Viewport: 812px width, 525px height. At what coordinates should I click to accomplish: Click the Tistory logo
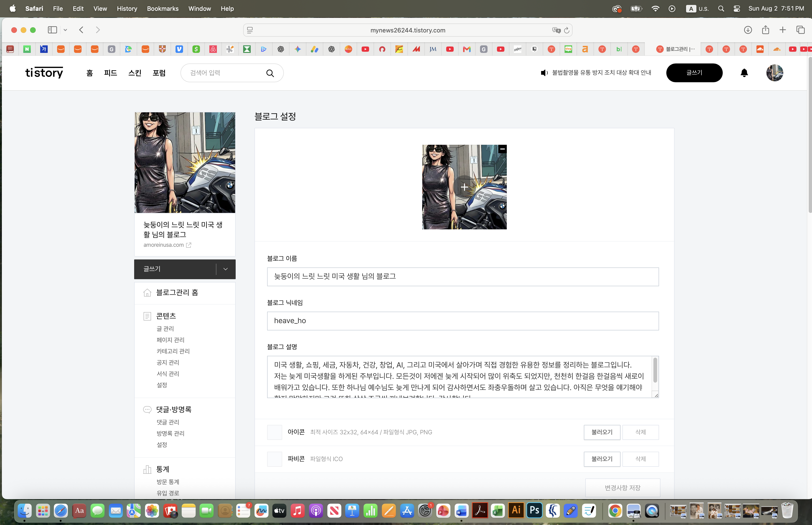(44, 73)
